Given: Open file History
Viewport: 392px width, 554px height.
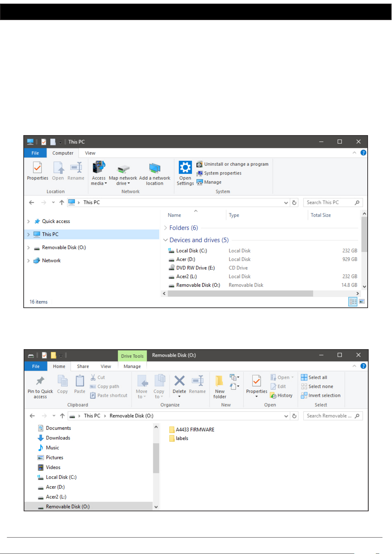Looking at the screenshot, I should point(282,396).
